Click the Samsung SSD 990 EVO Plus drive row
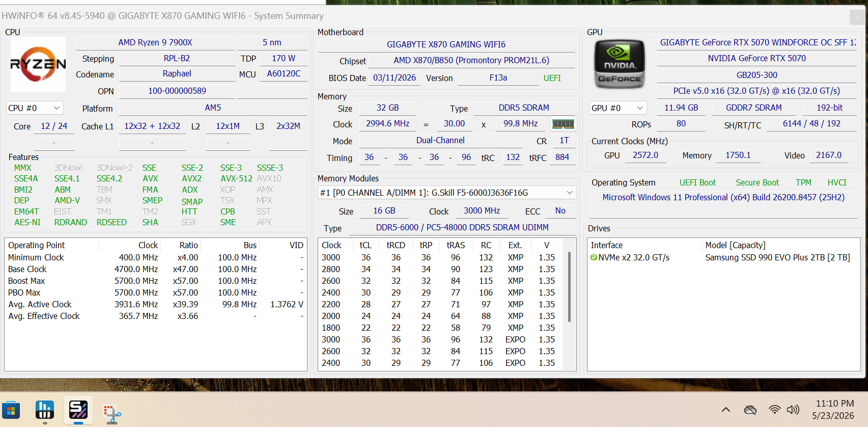Screen dimensions: 868x427 [723, 257]
